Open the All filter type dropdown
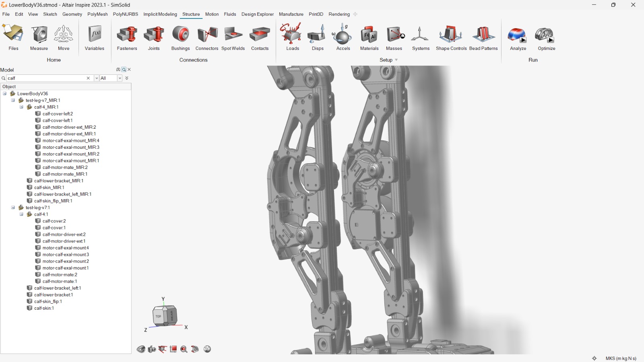The height and width of the screenshot is (362, 644). point(120,78)
